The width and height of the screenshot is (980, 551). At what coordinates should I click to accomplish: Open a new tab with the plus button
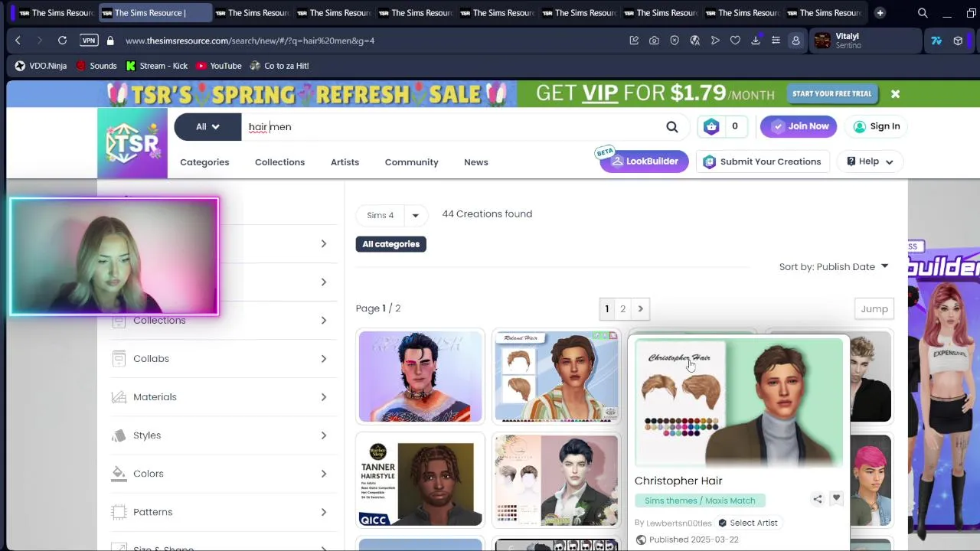(x=880, y=13)
